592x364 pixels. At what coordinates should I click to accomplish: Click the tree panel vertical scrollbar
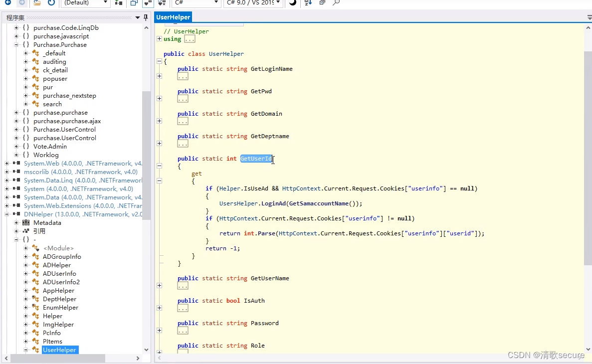point(146,155)
